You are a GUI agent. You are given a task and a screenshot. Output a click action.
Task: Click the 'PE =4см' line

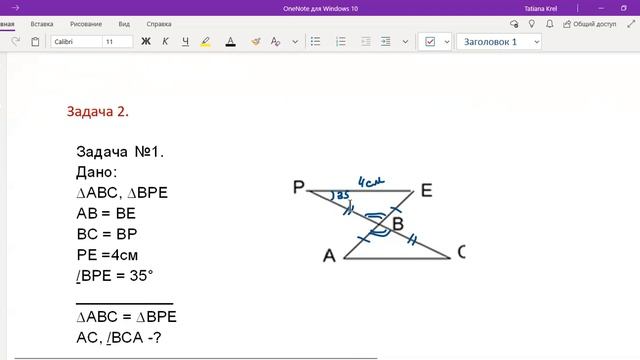coord(107,255)
